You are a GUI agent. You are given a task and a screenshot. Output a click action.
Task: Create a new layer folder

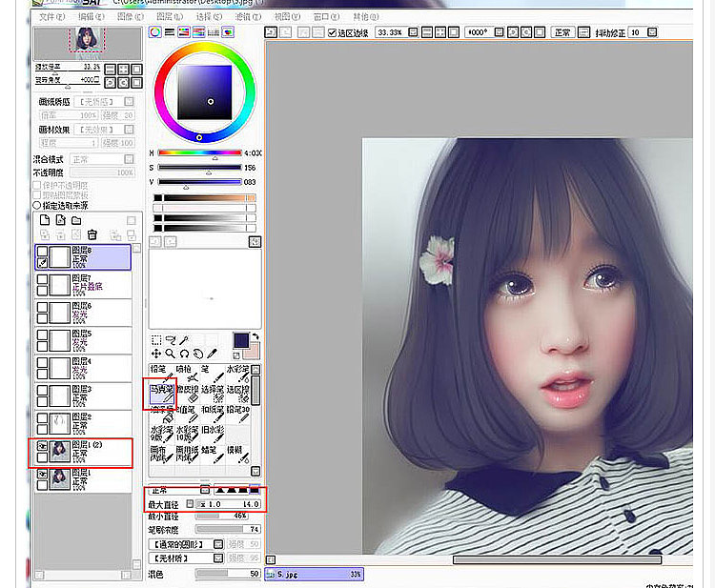[76, 220]
